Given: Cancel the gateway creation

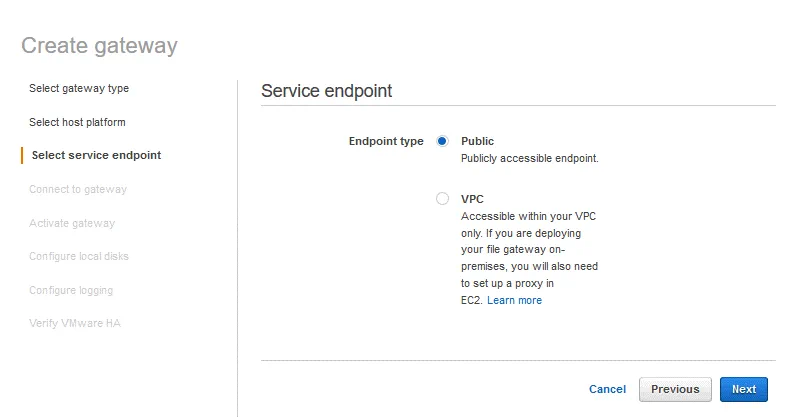Looking at the screenshot, I should [x=607, y=389].
